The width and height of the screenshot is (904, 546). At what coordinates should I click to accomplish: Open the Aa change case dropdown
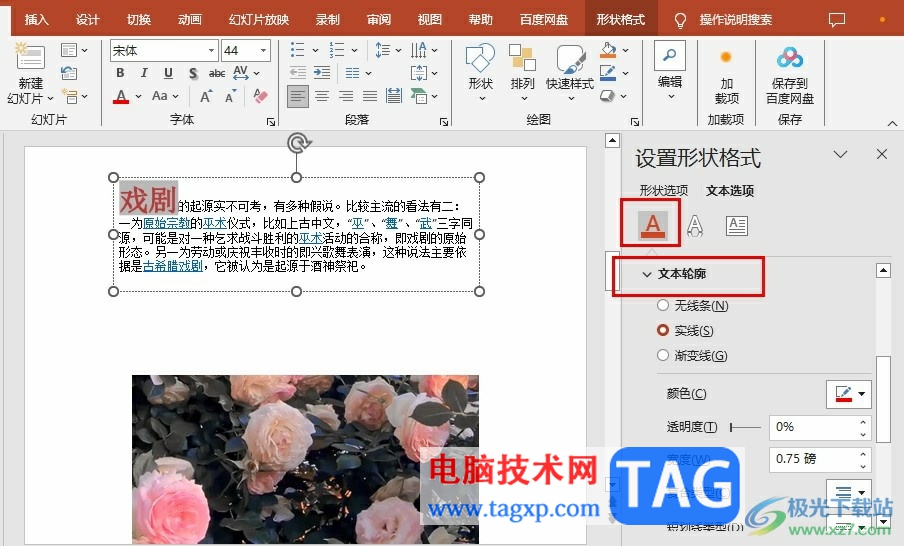(165, 96)
